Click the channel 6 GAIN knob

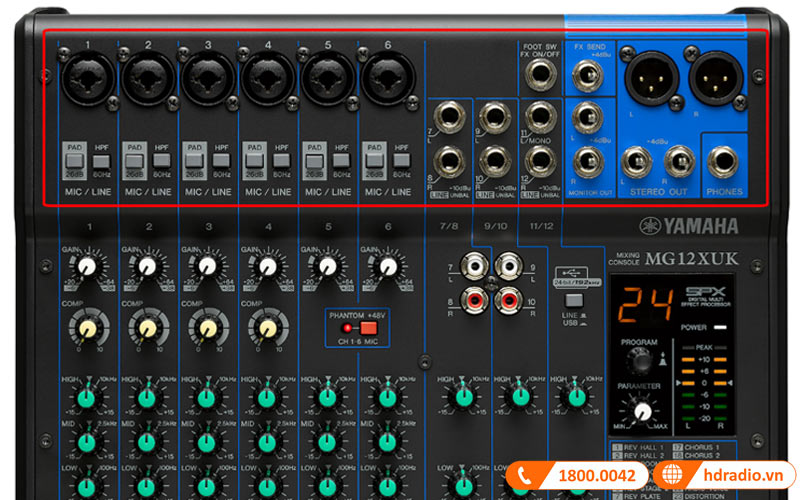pos(388,266)
